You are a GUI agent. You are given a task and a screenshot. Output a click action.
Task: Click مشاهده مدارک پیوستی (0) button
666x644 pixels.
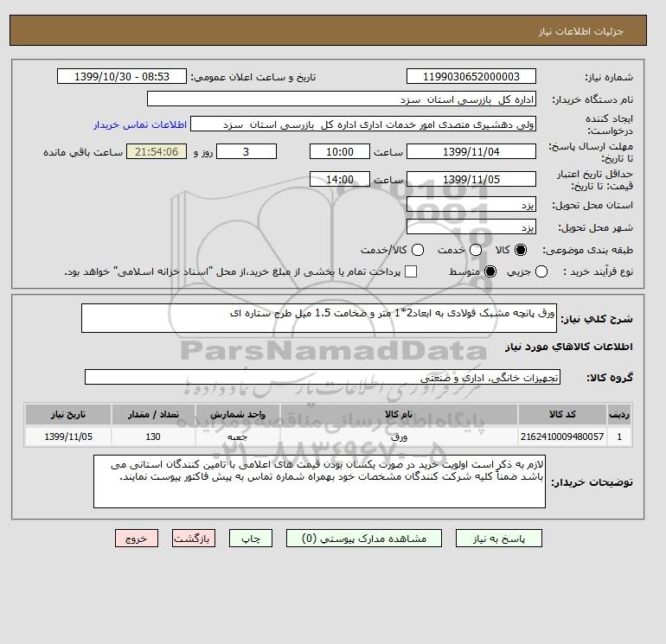(364, 539)
